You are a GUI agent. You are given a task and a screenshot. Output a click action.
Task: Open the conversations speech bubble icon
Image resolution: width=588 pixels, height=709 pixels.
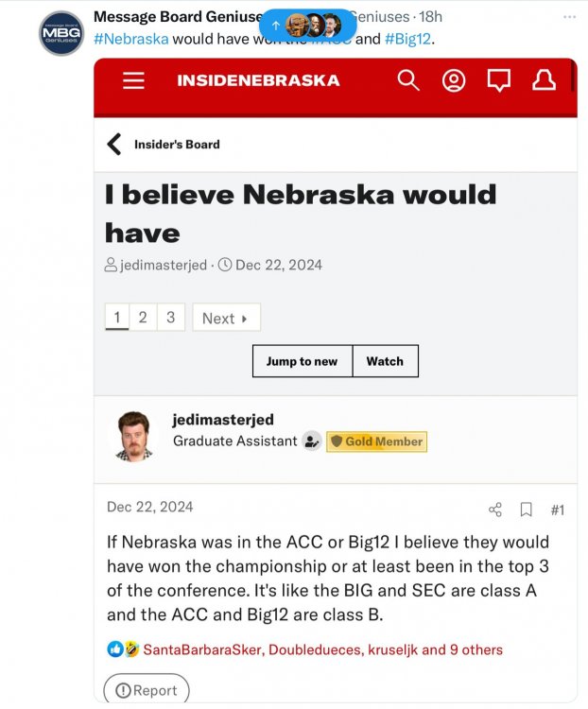click(498, 80)
